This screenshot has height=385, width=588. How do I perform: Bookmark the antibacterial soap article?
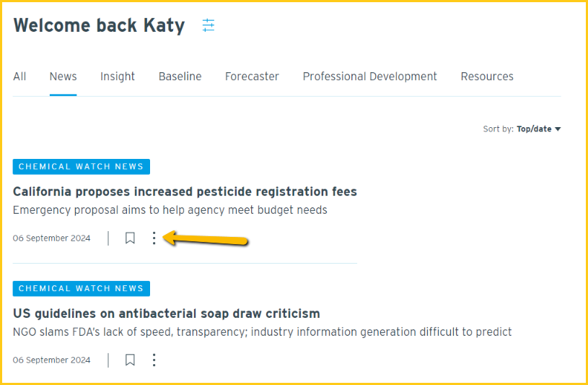pyautogui.click(x=130, y=360)
